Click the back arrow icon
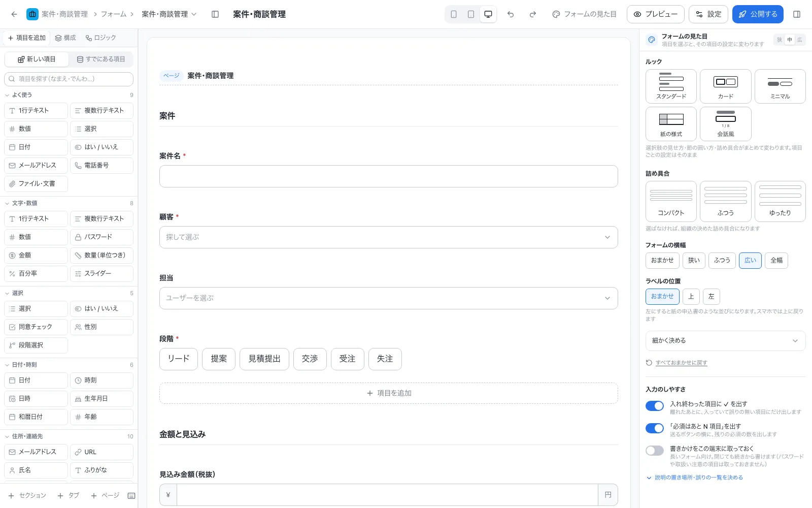This screenshot has height=508, width=812. coord(14,14)
